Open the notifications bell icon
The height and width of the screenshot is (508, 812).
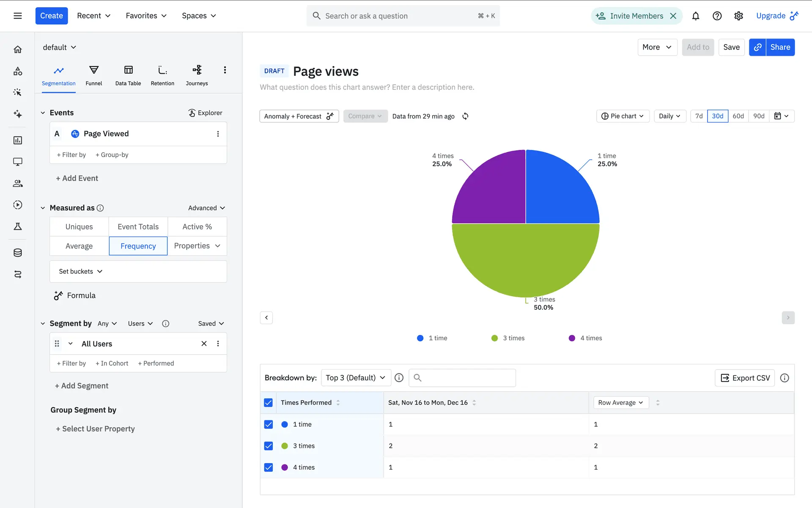695,16
